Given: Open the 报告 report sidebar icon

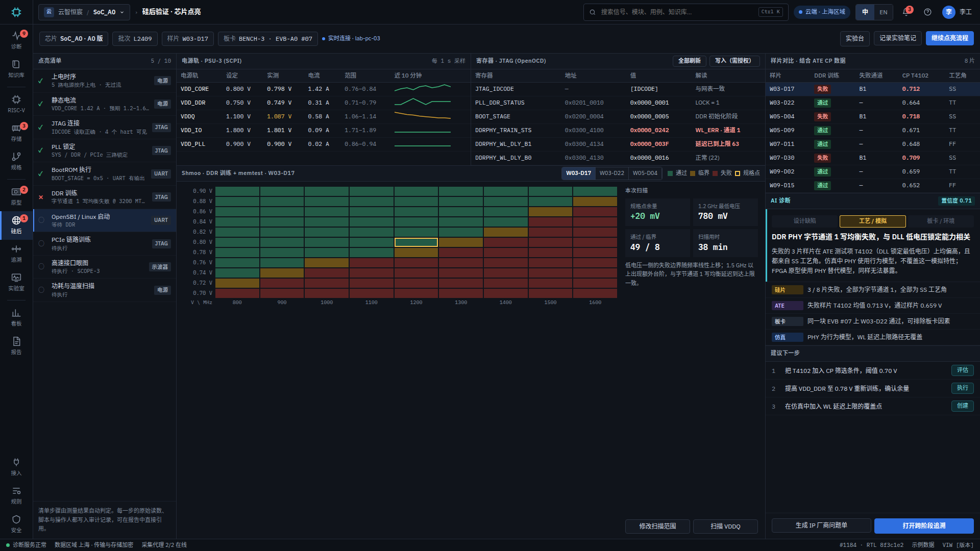Looking at the screenshot, I should click(x=16, y=345).
